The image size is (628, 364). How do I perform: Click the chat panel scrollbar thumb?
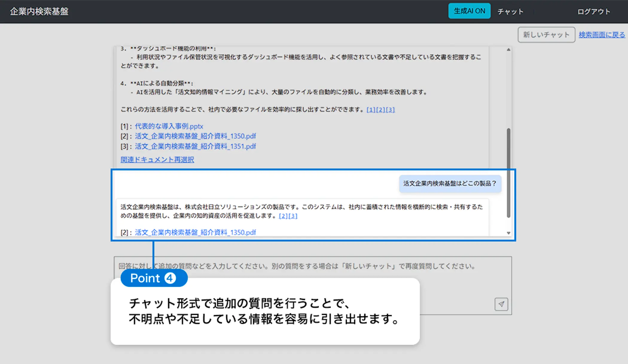pyautogui.click(x=508, y=173)
